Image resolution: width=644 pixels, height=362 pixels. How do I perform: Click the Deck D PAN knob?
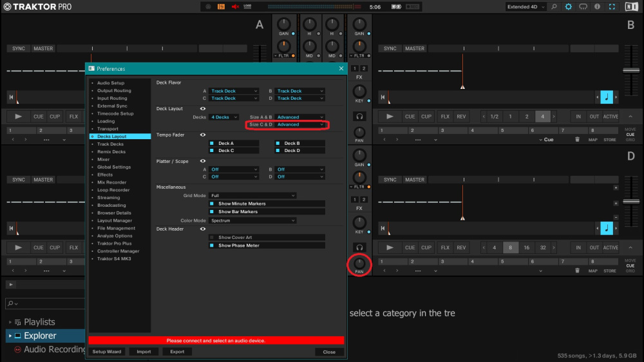[359, 263]
